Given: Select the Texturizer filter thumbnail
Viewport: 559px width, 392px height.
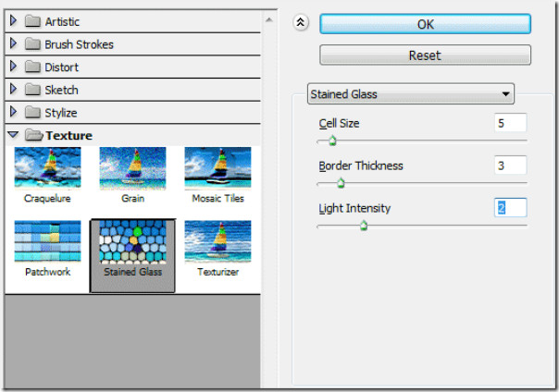Looking at the screenshot, I should 217,241.
